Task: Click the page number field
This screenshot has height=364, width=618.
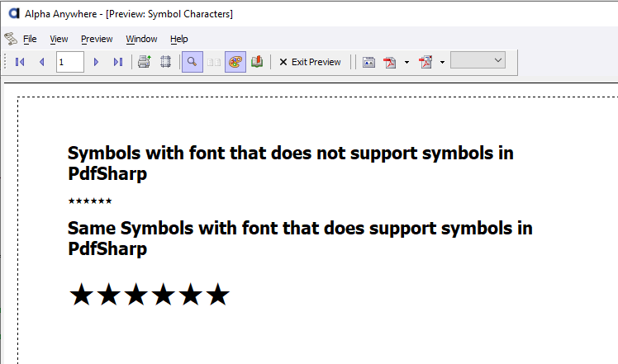Action: 69,62
